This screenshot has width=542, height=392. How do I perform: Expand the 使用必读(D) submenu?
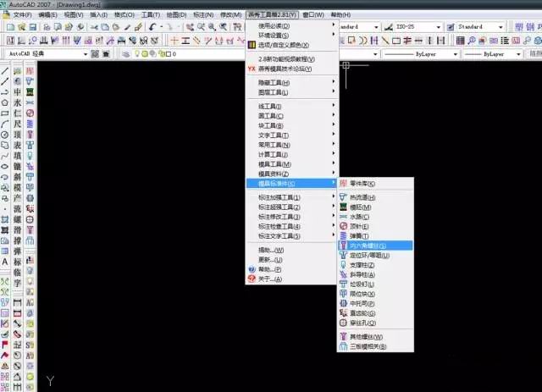pos(291,26)
